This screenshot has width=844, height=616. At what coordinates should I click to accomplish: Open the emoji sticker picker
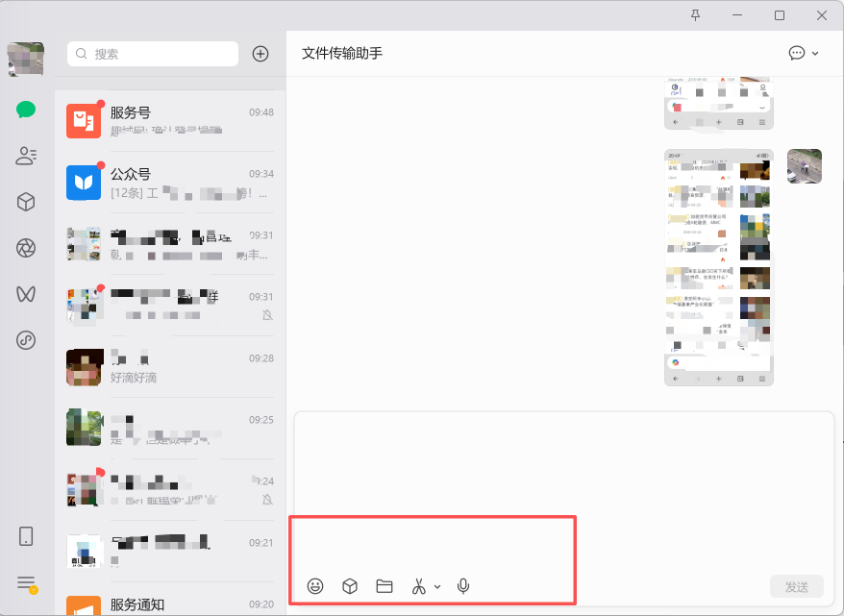[x=315, y=586]
